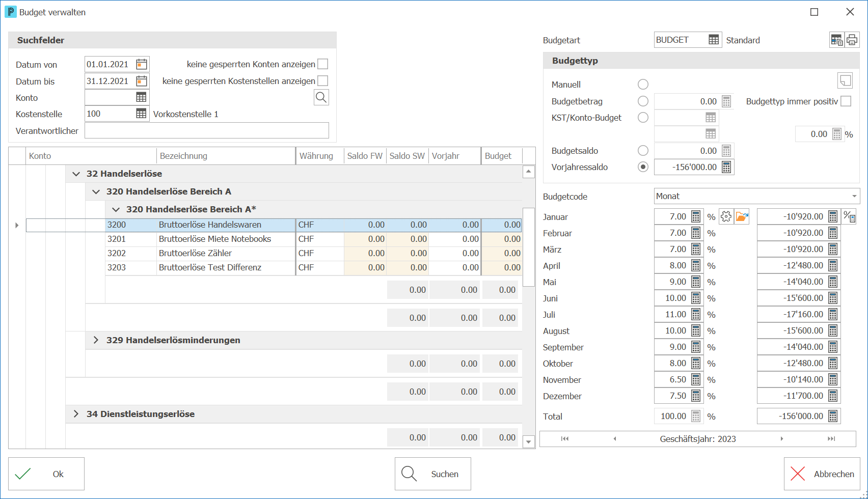The width and height of the screenshot is (868, 499).
Task: Open calculator for Vorjahressaldo amount
Action: 726,167
